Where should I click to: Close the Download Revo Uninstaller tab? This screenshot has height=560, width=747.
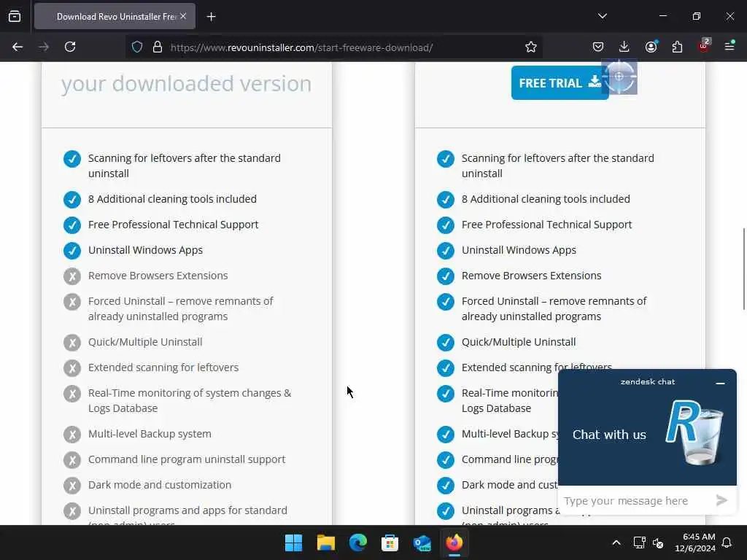(x=183, y=16)
